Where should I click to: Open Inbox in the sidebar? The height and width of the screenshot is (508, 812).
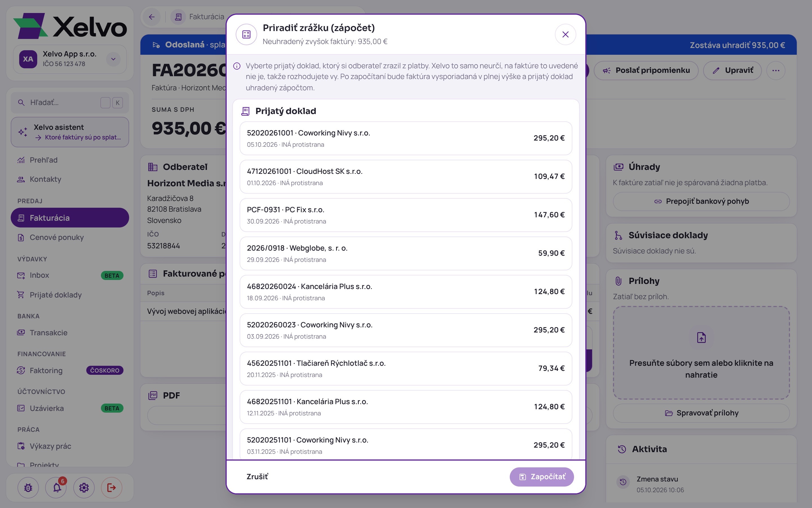pos(70,275)
